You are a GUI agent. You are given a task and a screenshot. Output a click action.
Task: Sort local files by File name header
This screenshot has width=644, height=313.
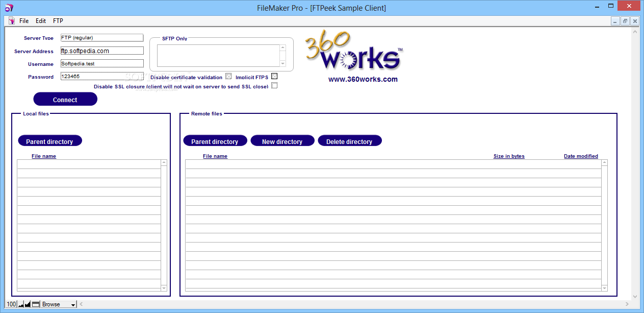point(44,156)
